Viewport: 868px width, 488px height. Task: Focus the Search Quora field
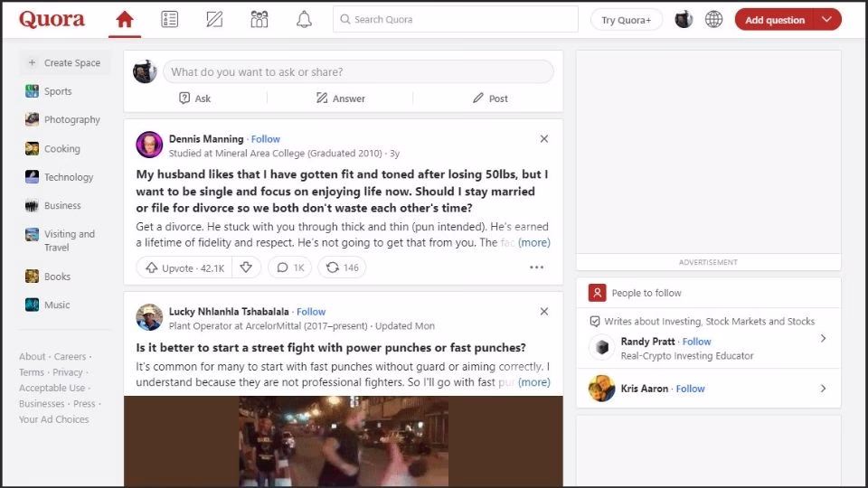(456, 19)
